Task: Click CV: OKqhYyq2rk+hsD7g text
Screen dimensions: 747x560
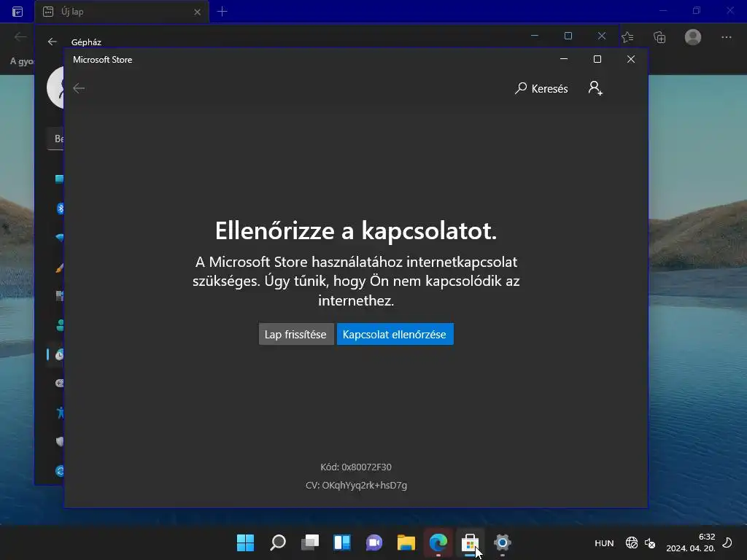Action: pos(356,485)
